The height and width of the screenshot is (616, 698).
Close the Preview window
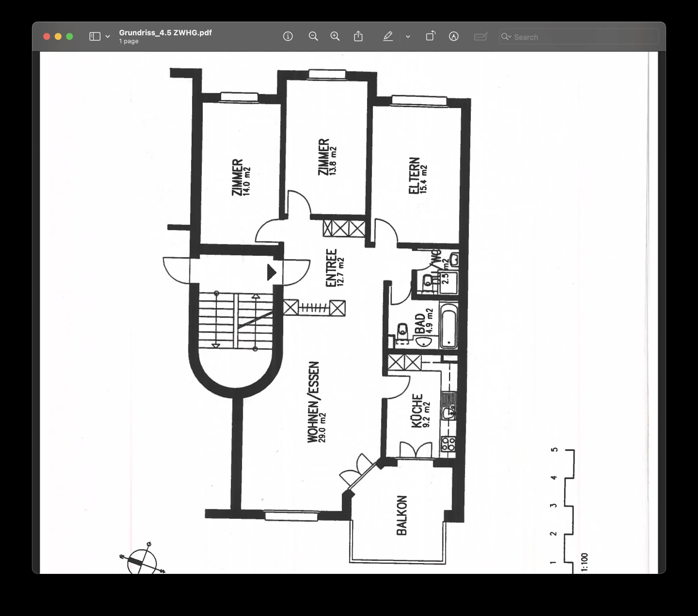click(47, 36)
